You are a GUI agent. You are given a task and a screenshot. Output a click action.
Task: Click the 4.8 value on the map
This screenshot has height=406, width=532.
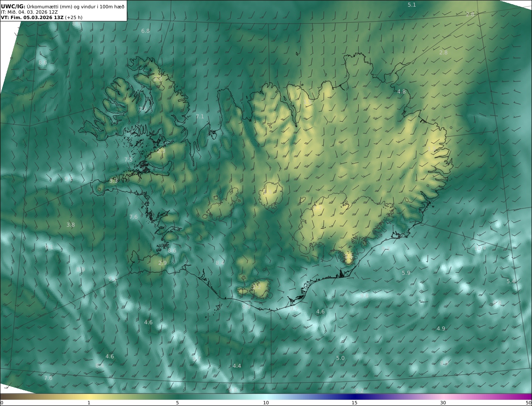click(401, 92)
